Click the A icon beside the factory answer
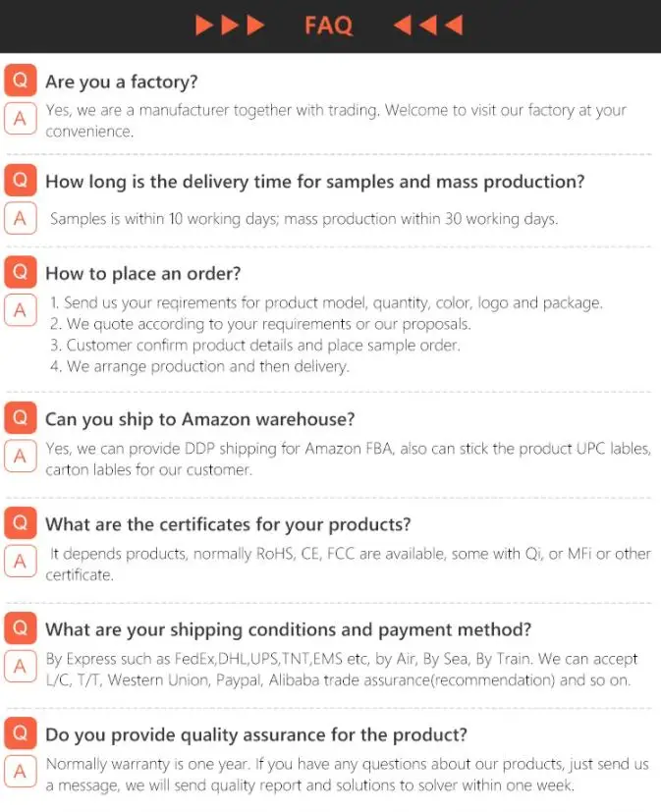Screen dimensions: 661x812 coord(20,119)
